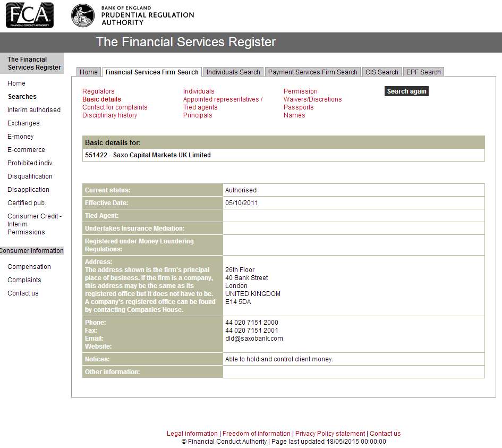Image resolution: width=502 pixels, height=448 pixels.
Task: Open Legal information footer link
Action: 192,434
